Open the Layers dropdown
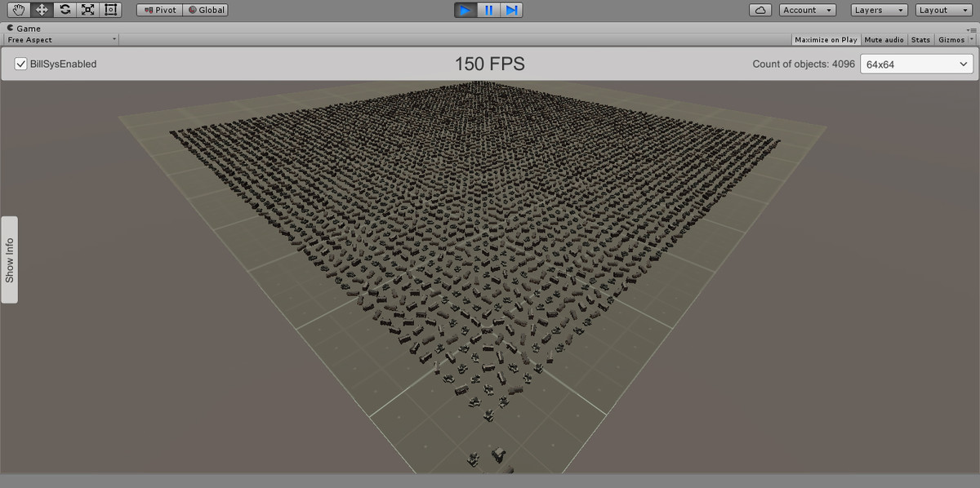Image resolution: width=980 pixels, height=488 pixels. [879, 10]
